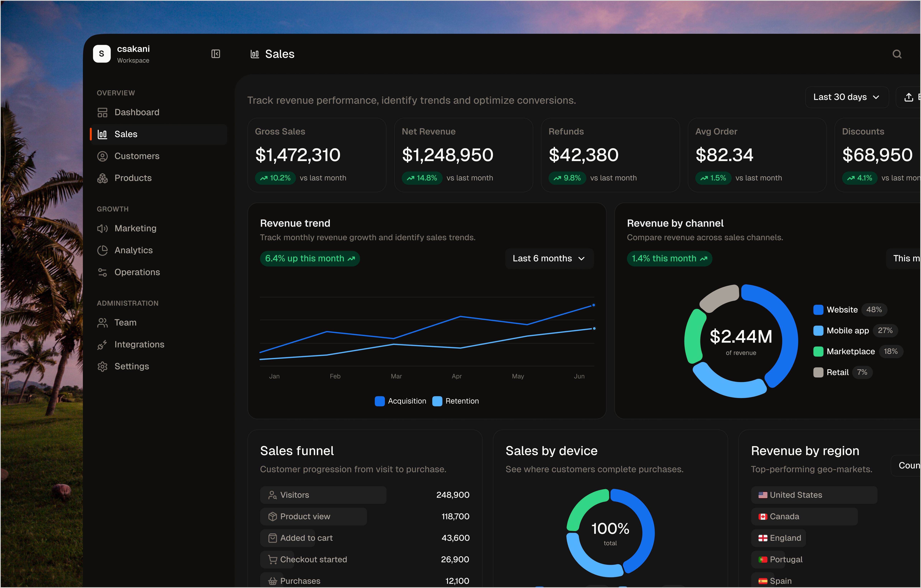Go to Sales in sidebar
This screenshot has height=588, width=921.
coord(158,134)
